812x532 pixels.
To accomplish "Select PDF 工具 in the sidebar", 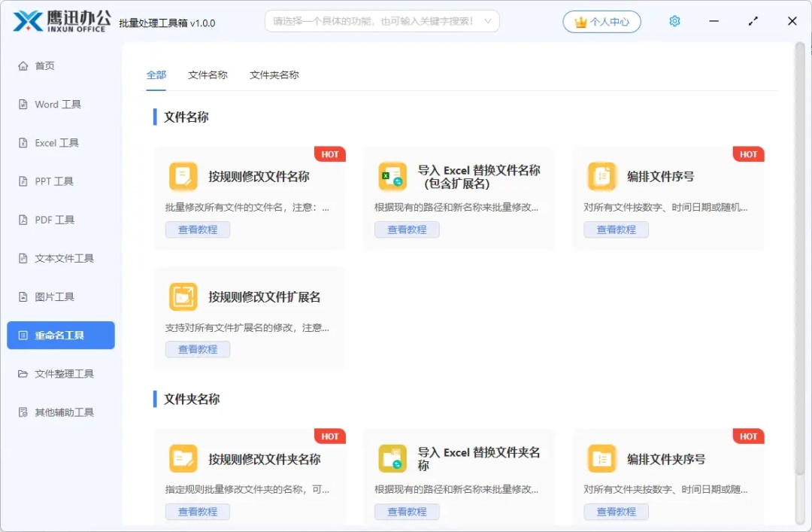I will click(54, 219).
